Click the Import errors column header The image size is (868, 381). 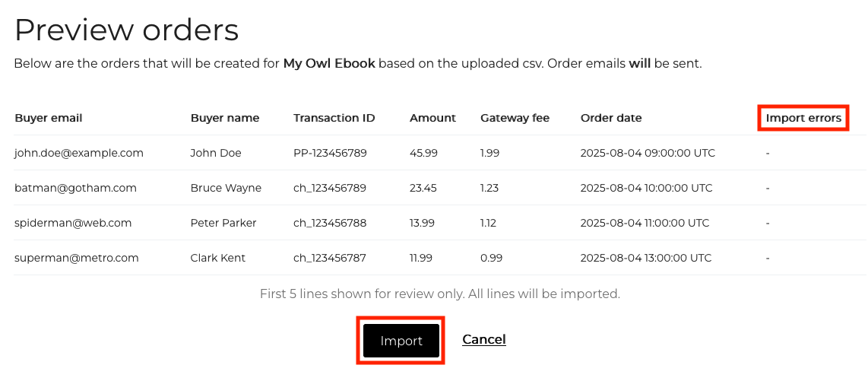coord(803,118)
